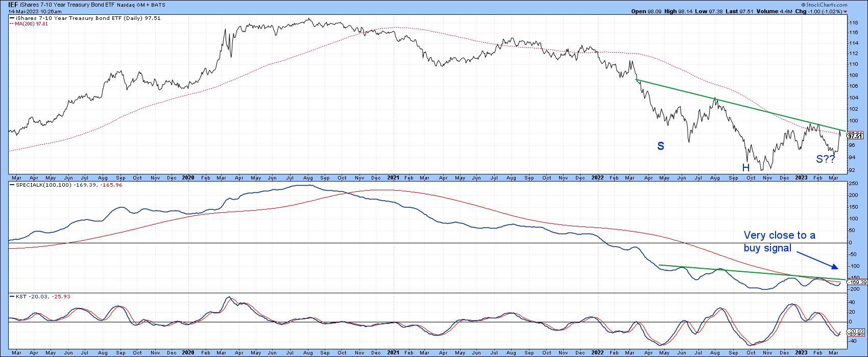This screenshot has width=868, height=357.
Task: Click the 250 label on the Special K axis
Action: [853, 184]
